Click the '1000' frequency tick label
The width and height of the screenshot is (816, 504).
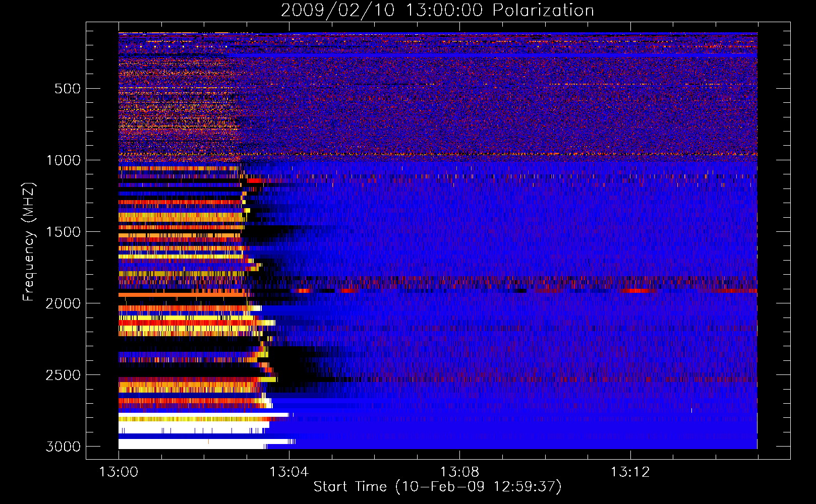click(63, 160)
